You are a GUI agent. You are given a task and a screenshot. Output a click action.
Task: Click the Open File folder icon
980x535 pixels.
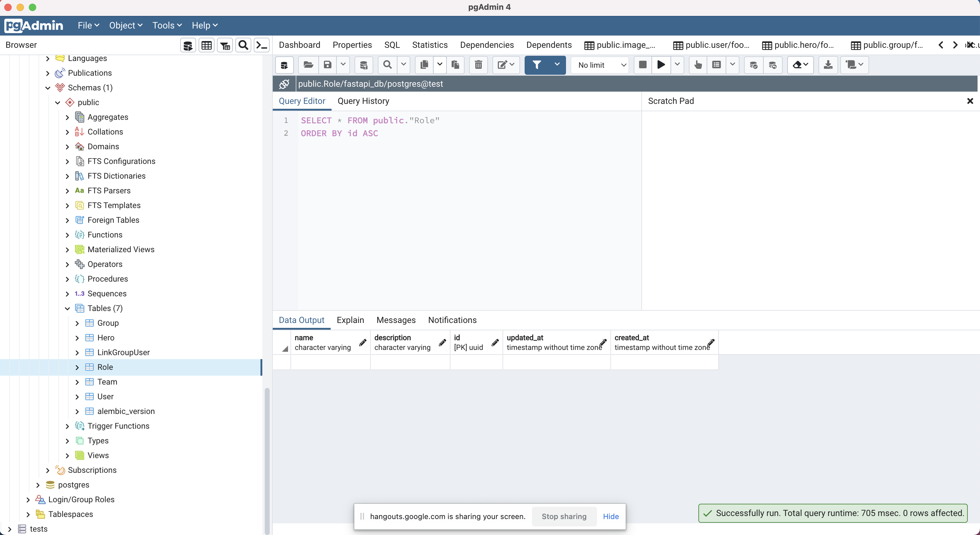point(308,65)
